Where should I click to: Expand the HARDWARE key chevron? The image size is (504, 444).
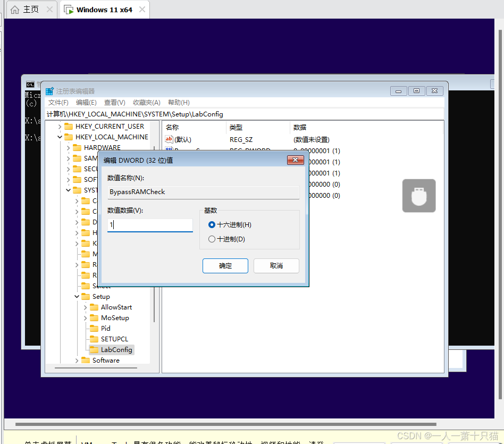[68, 148]
